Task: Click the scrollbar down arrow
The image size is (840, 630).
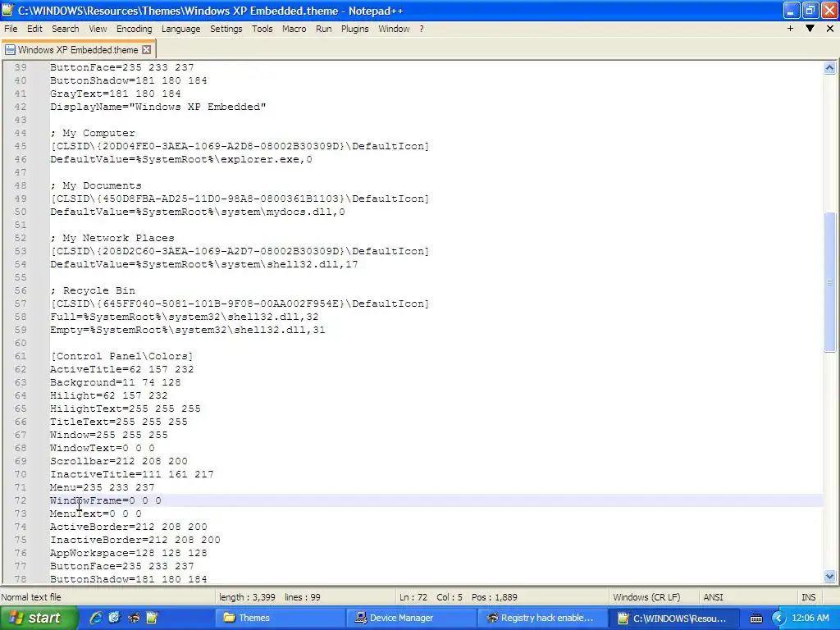Action: (829, 577)
